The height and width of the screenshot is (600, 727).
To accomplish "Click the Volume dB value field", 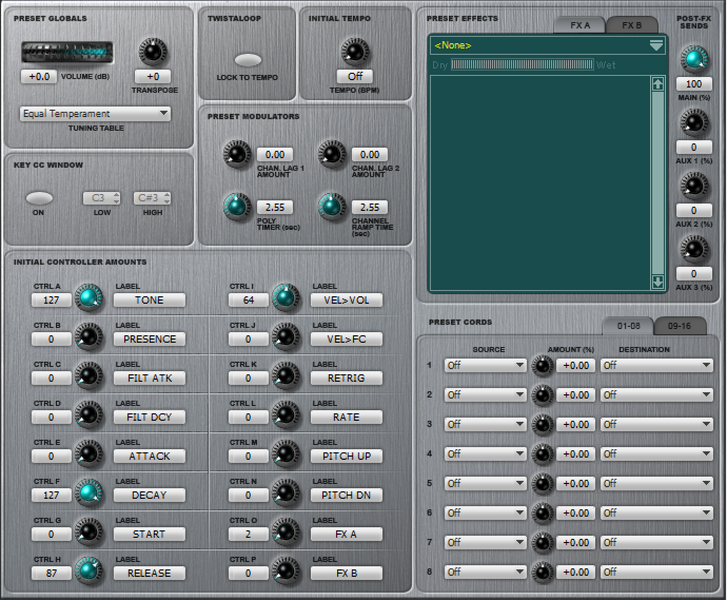I will [39, 77].
